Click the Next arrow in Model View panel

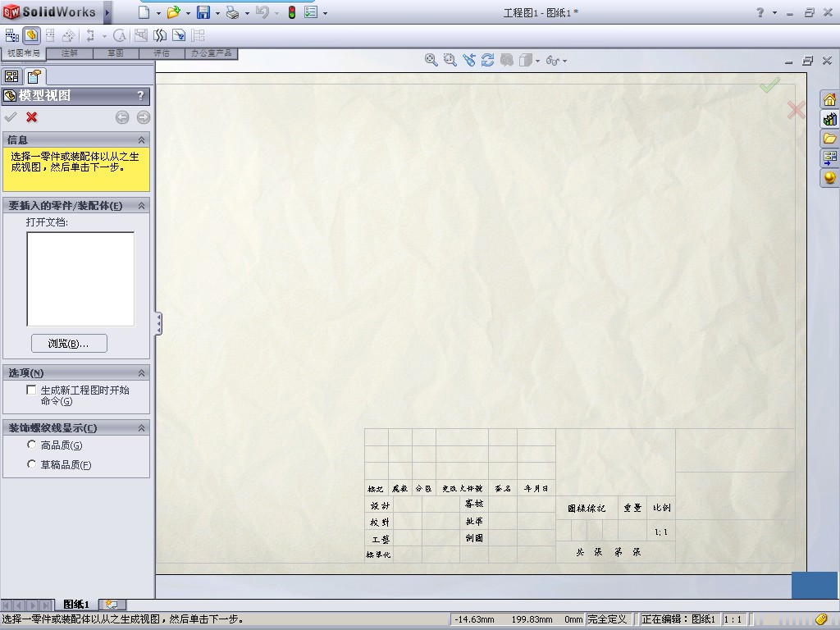coord(143,117)
